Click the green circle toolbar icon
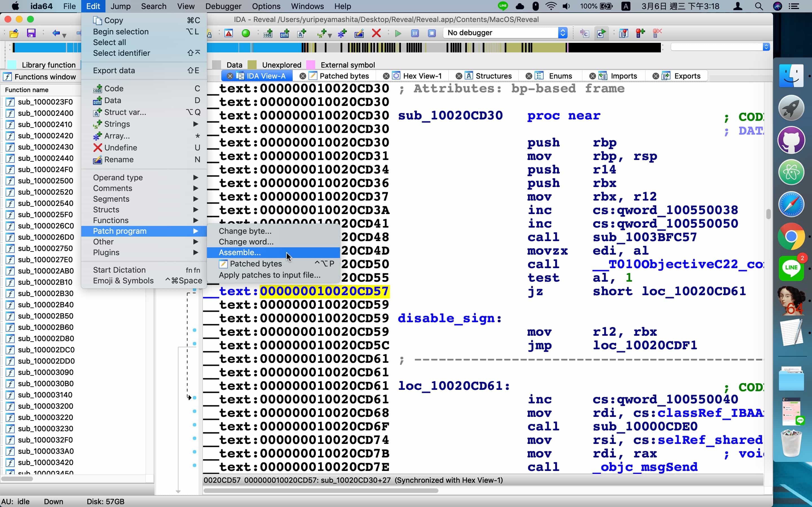Screen dimensions: 812x507 click(246, 33)
